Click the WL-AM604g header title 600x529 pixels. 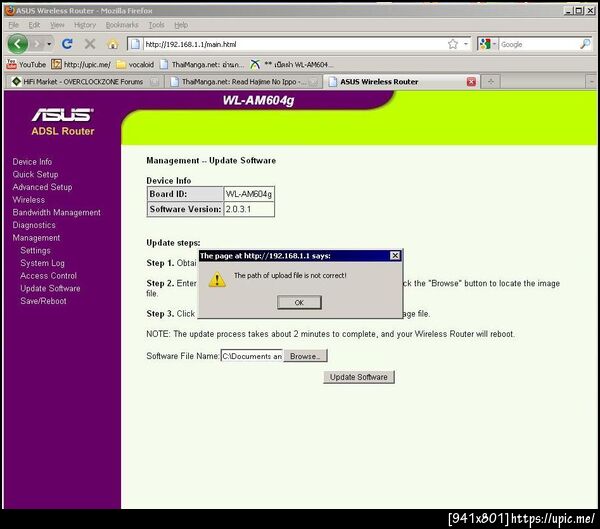pos(258,100)
